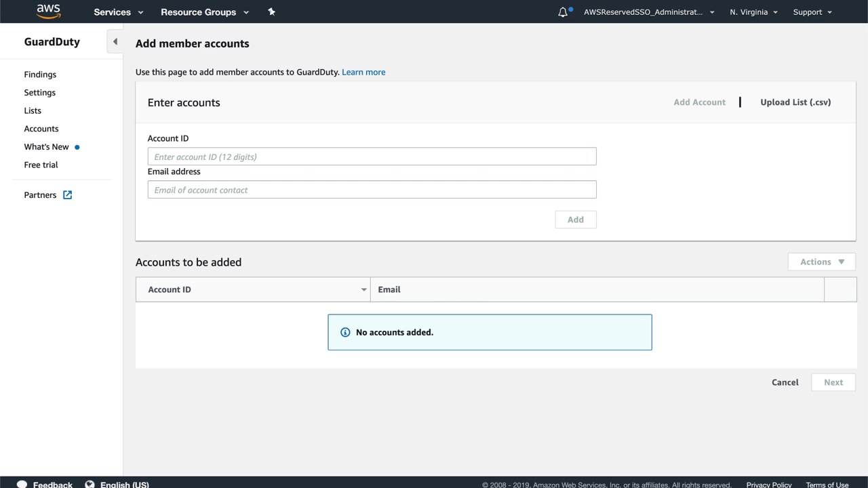
Task: Go to Findings in the sidebar
Action: pyautogui.click(x=40, y=75)
